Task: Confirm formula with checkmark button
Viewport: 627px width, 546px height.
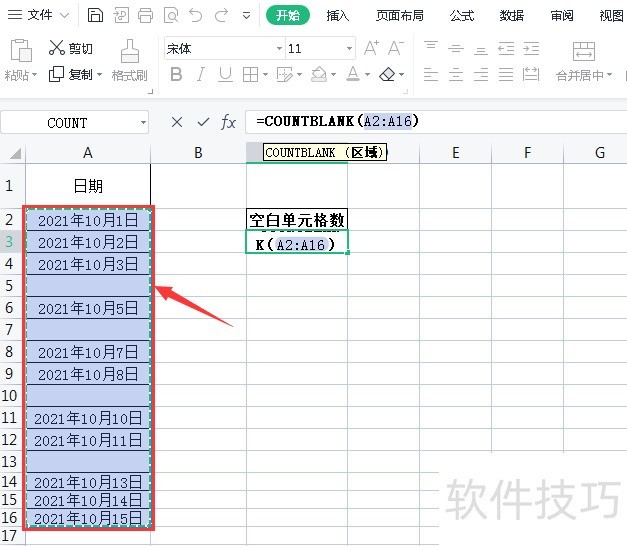Action: [203, 122]
